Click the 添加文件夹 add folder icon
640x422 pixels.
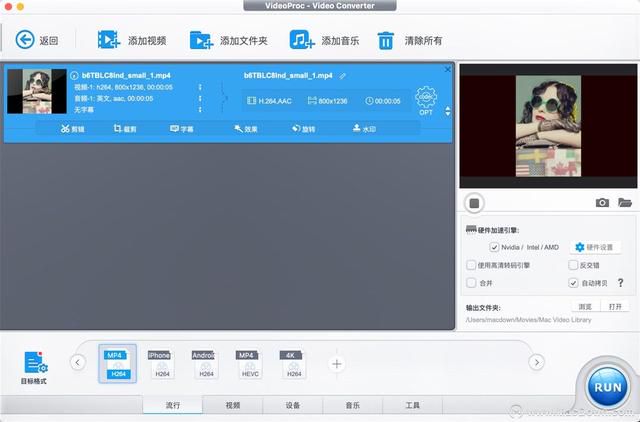pyautogui.click(x=201, y=40)
